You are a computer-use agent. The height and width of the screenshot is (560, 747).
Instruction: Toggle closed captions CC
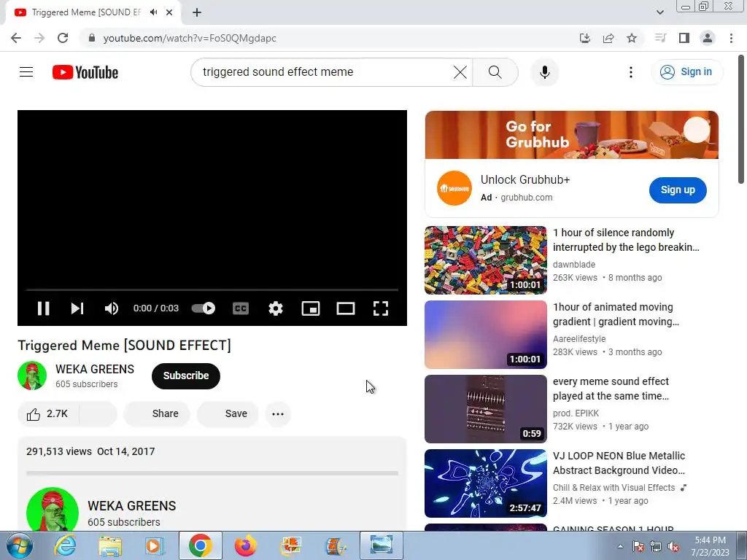[241, 308]
